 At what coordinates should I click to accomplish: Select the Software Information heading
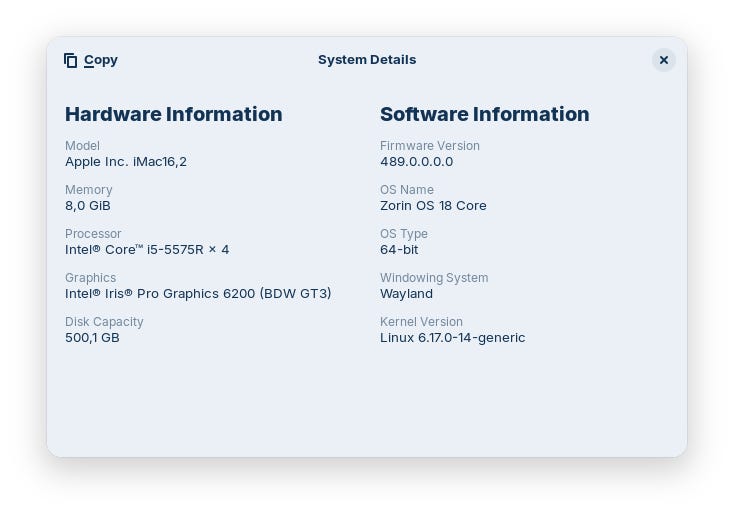484,114
